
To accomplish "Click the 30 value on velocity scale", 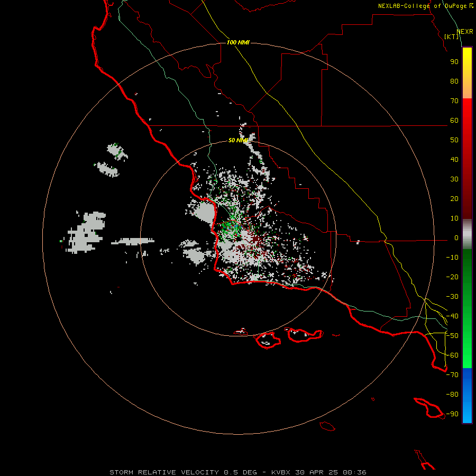I will (454, 179).
